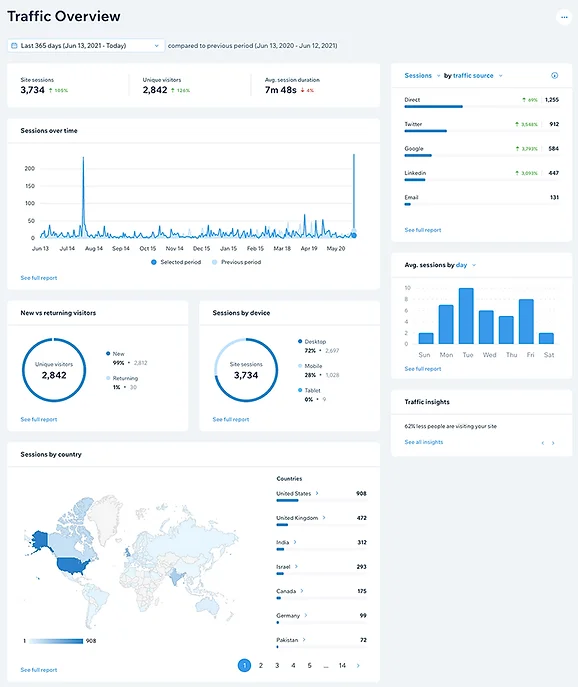Click the Mon bar in Avg. sessions chart

click(446, 324)
